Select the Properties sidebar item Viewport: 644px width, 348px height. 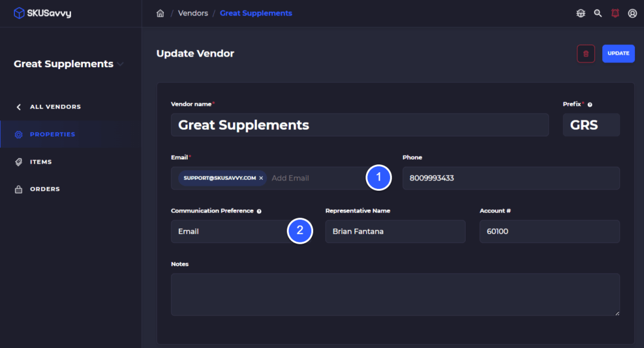[x=71, y=134]
